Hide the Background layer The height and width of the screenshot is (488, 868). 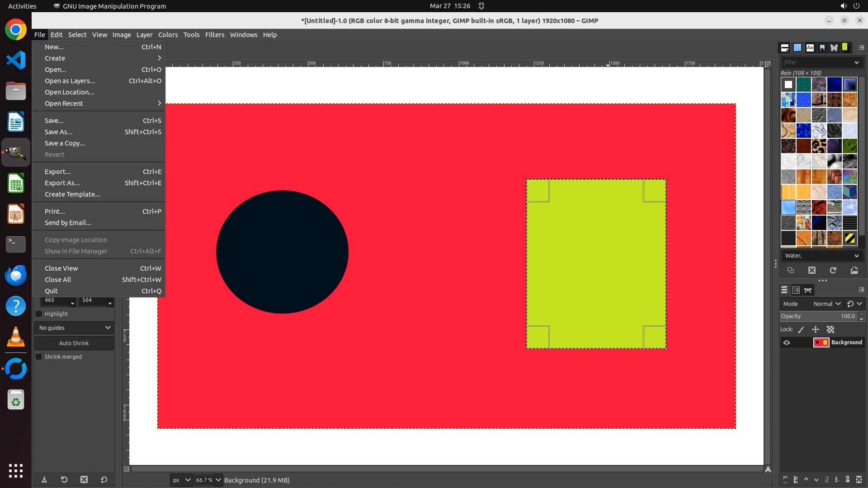[x=787, y=343]
